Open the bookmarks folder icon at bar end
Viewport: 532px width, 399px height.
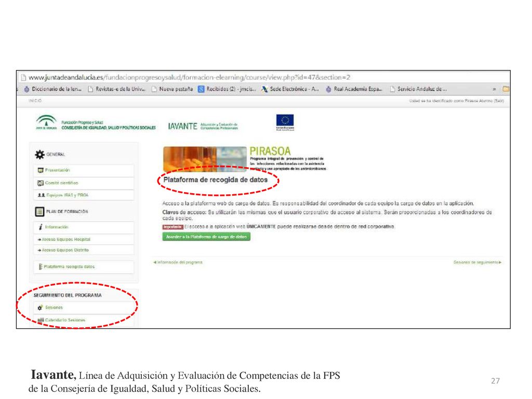[x=506, y=89]
